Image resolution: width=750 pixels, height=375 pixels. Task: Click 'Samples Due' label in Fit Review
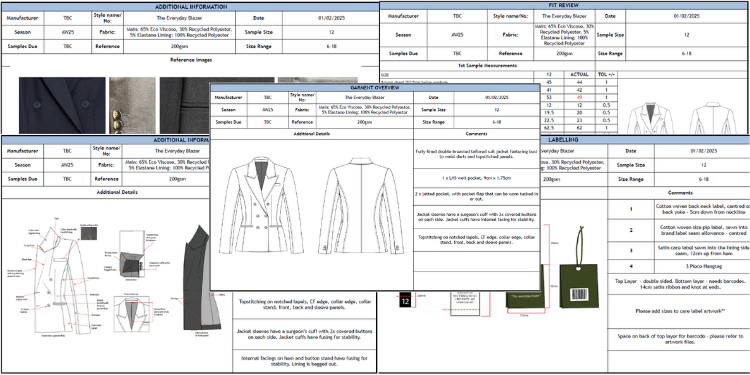pyautogui.click(x=403, y=54)
